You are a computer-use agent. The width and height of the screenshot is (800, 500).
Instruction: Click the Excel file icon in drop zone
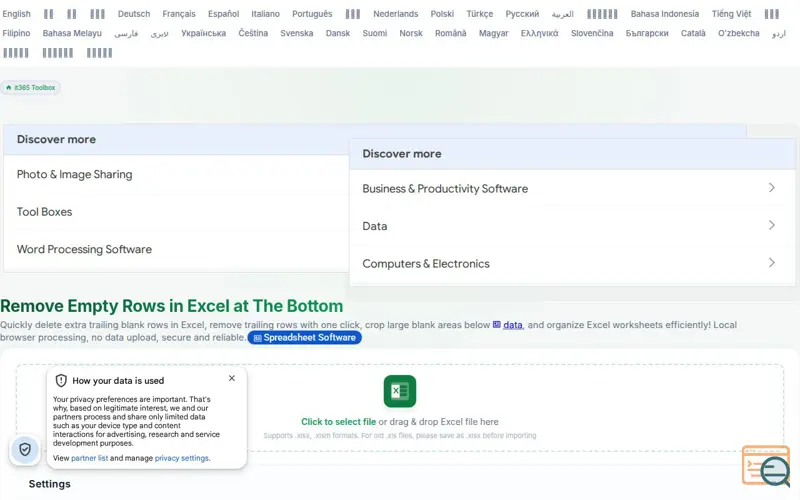point(399,391)
